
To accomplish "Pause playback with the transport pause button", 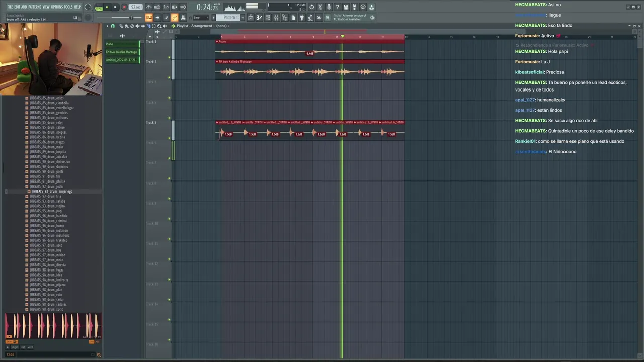I will 107,7.
